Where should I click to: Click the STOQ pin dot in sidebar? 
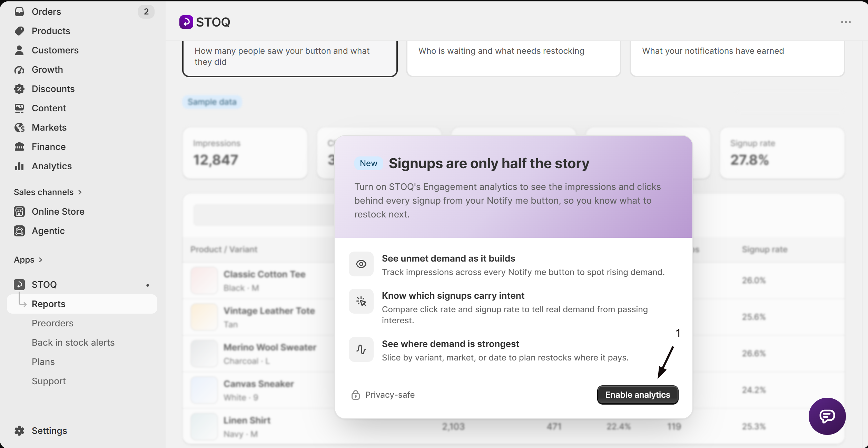coord(148,285)
